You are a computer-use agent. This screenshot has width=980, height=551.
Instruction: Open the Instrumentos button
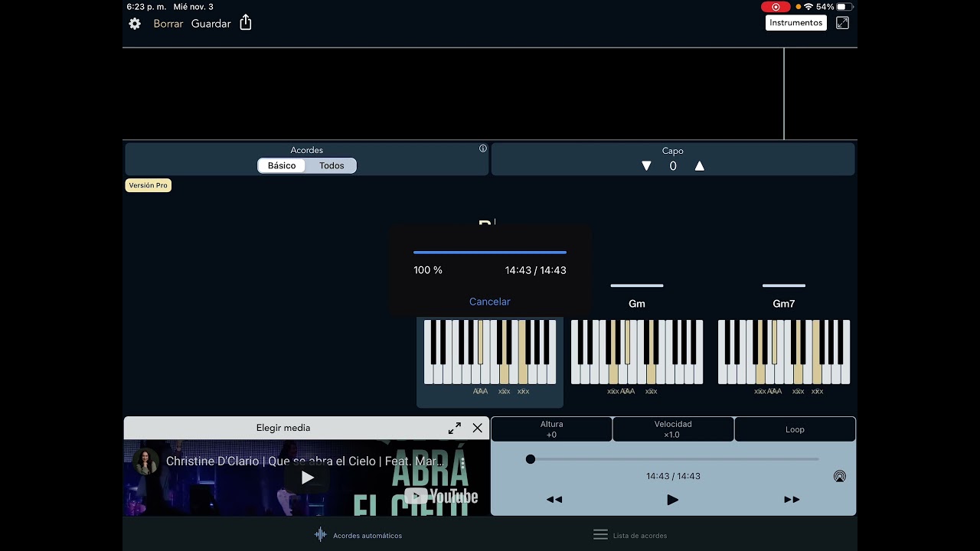(796, 23)
